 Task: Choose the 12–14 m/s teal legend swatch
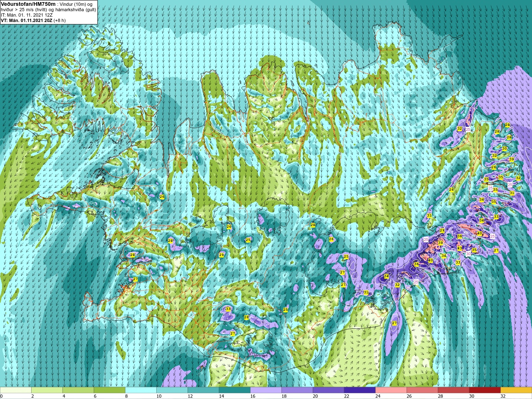[x=203, y=390]
